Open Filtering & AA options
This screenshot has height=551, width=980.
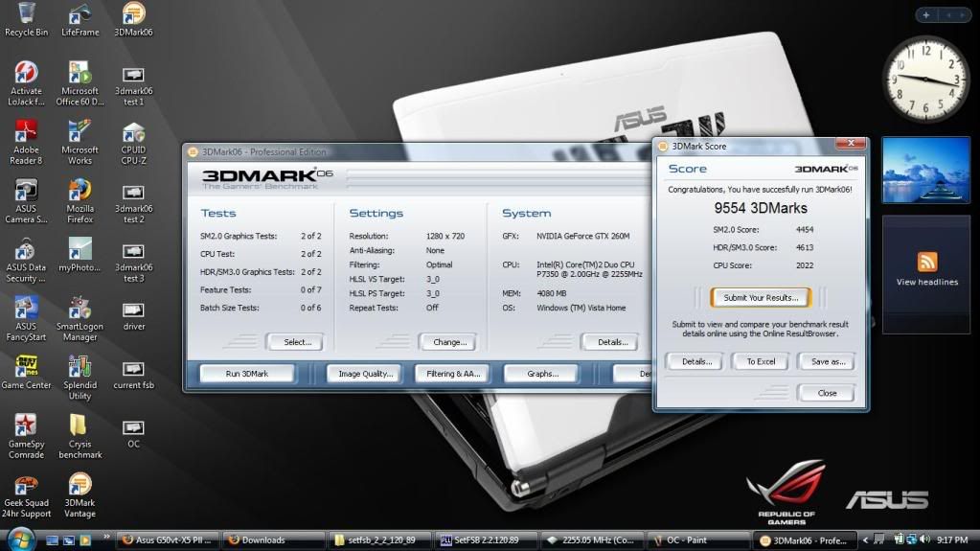tap(452, 374)
